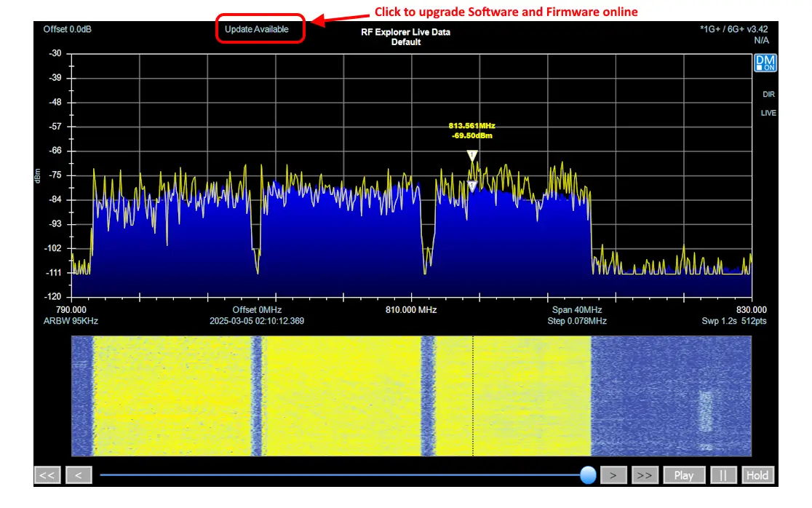Step forward one sweep with > button
This screenshot has width=812, height=508.
pyautogui.click(x=613, y=475)
